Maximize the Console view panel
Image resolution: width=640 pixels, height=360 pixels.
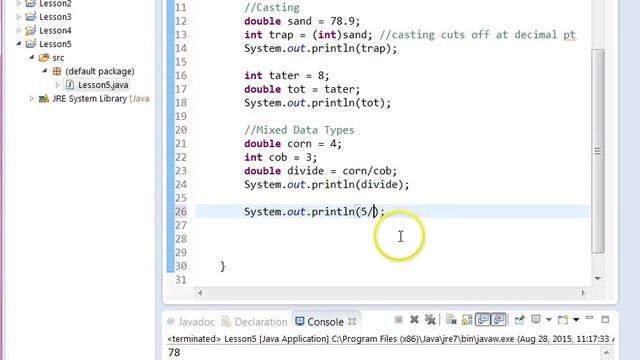pyautogui.click(x=605, y=320)
